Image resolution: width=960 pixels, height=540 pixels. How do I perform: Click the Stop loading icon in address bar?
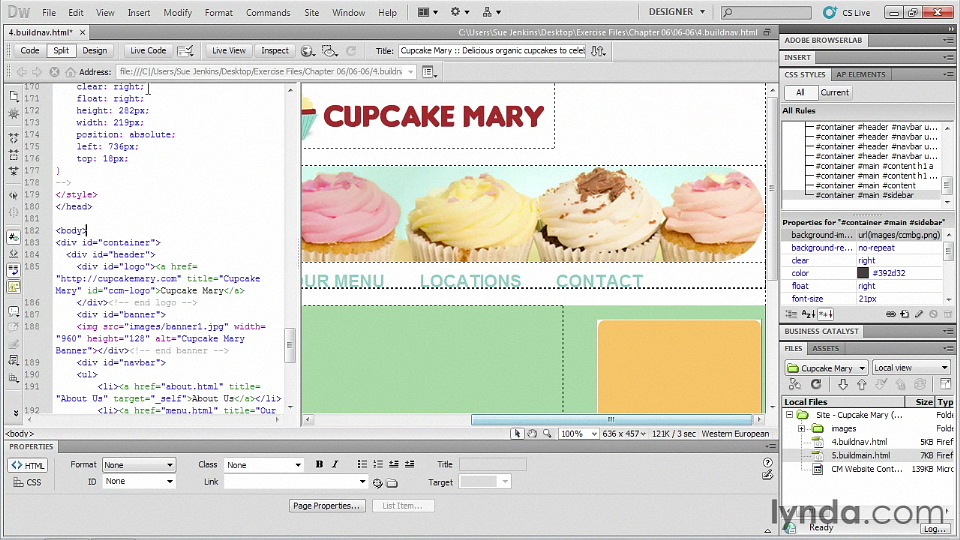[54, 72]
